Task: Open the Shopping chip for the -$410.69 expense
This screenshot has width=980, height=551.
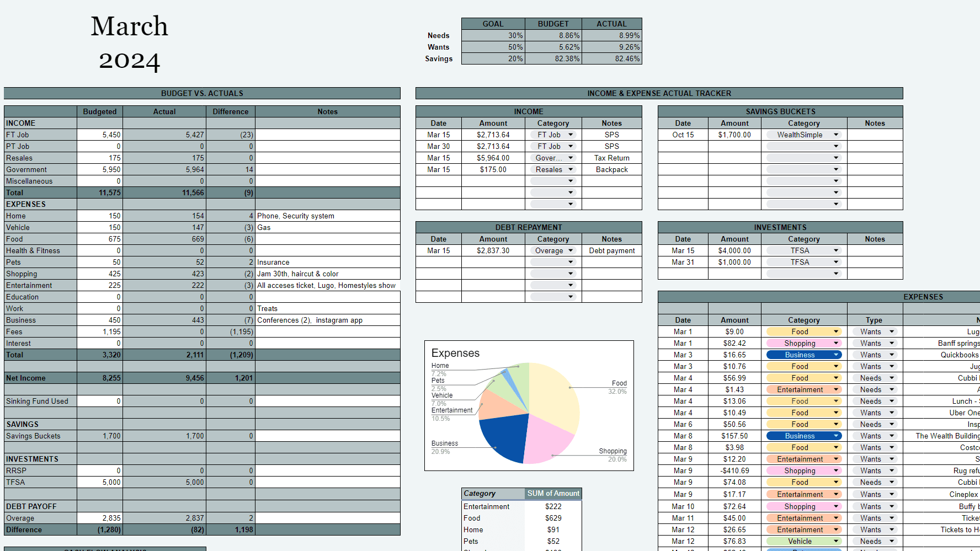Action: (804, 470)
